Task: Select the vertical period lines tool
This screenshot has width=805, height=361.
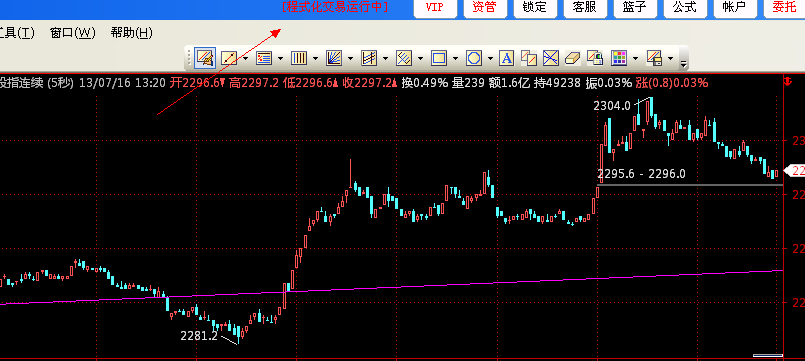Action: pos(298,58)
